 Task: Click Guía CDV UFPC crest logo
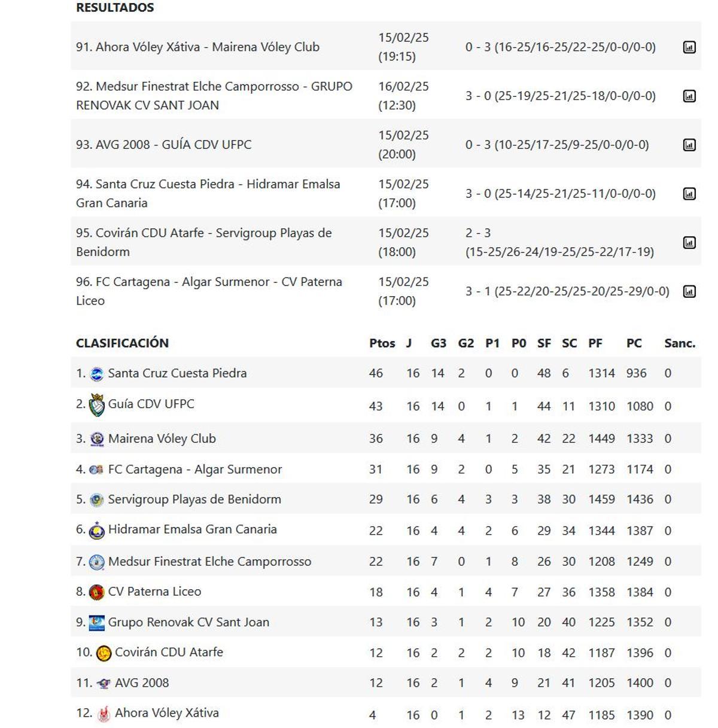pos(96,406)
